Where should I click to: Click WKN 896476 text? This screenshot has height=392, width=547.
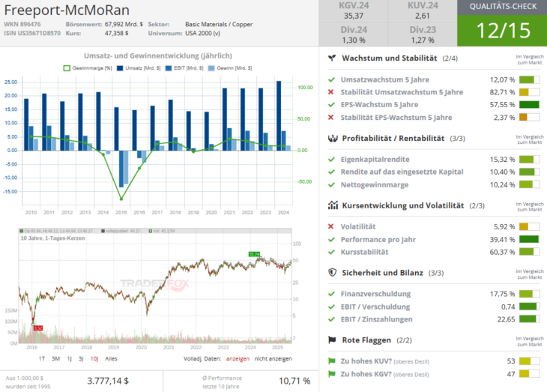point(22,25)
